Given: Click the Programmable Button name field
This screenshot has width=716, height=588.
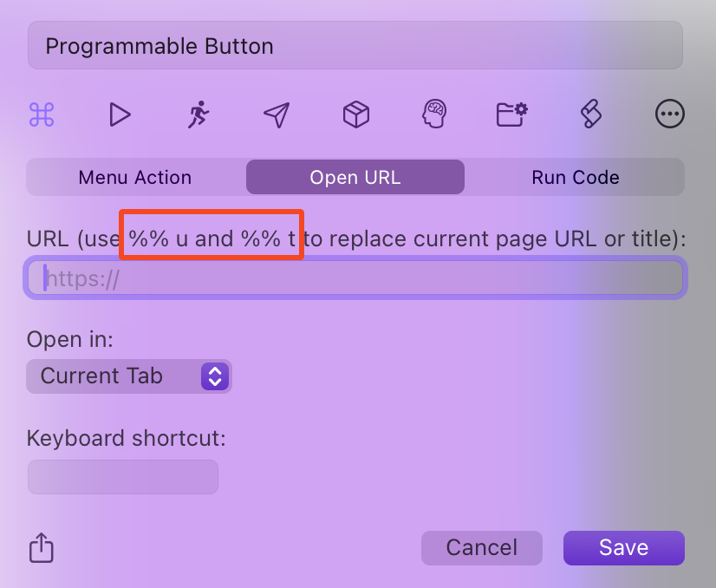Looking at the screenshot, I should click(355, 46).
